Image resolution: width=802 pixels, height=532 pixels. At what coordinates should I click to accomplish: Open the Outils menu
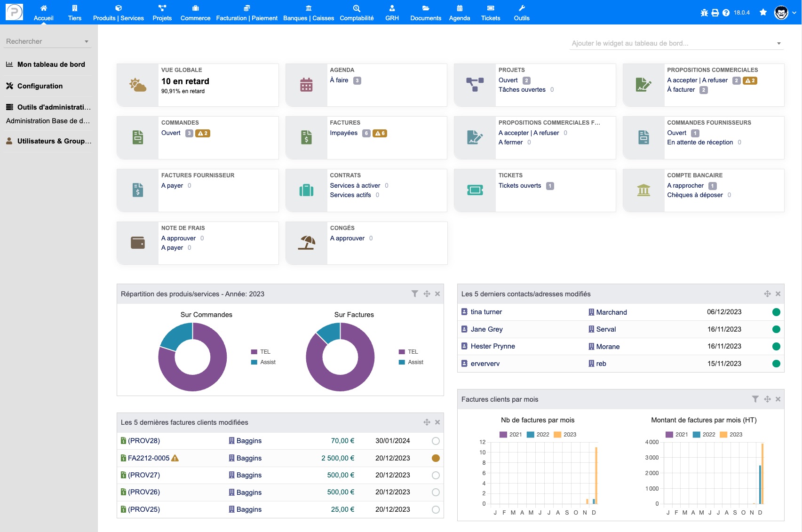pyautogui.click(x=522, y=13)
